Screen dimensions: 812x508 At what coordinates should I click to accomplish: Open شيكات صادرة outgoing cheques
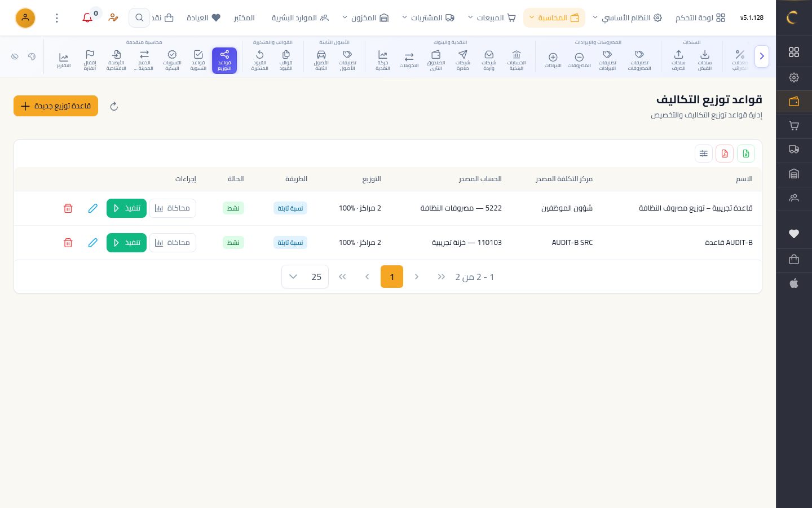tap(463, 60)
